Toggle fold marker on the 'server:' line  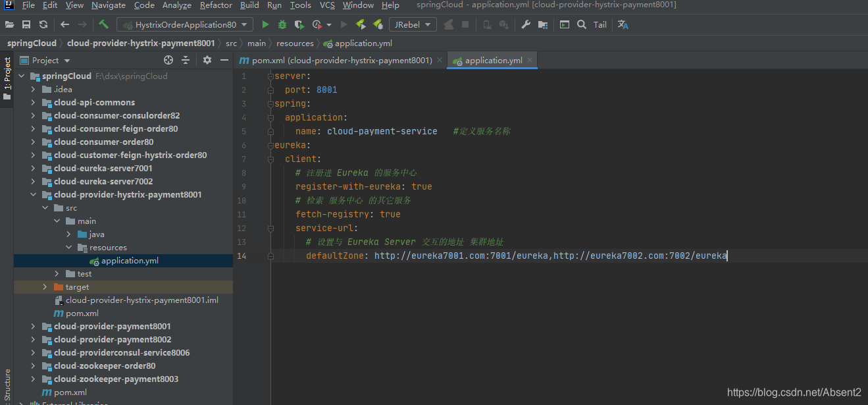click(270, 76)
